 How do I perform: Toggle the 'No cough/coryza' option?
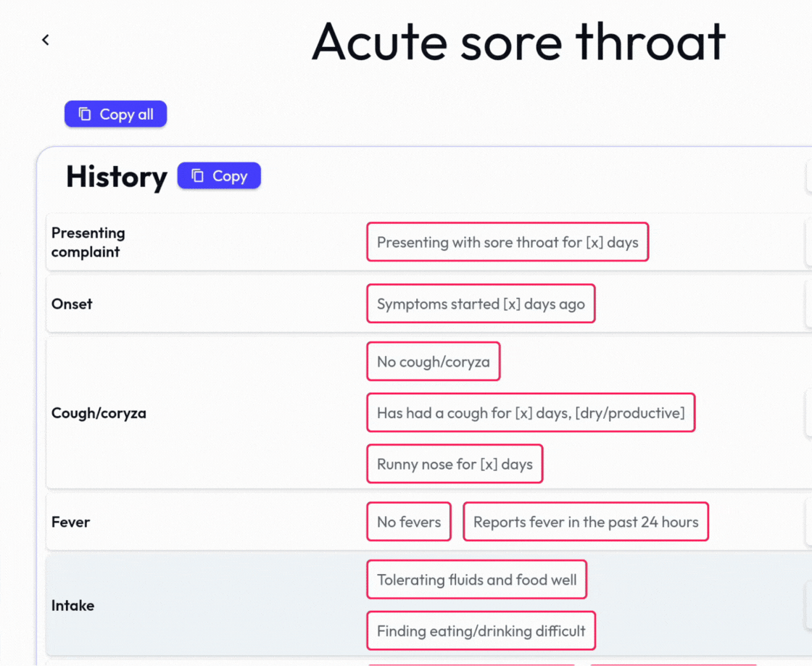click(433, 362)
